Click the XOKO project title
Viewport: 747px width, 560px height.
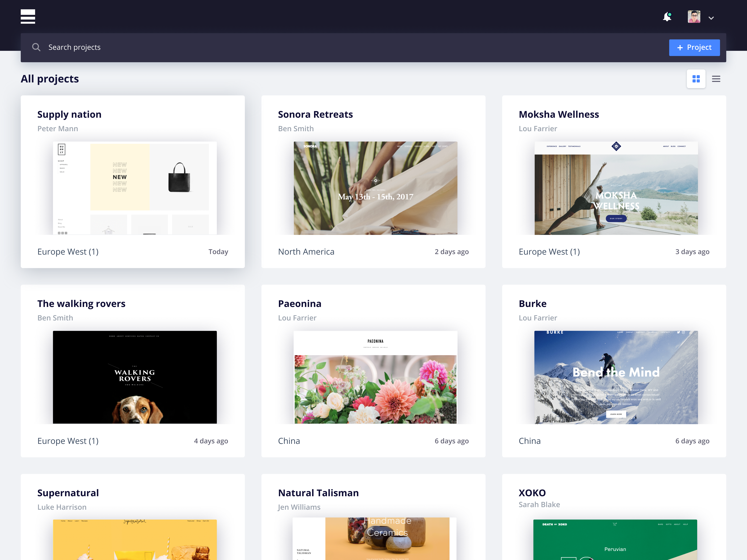point(532,493)
